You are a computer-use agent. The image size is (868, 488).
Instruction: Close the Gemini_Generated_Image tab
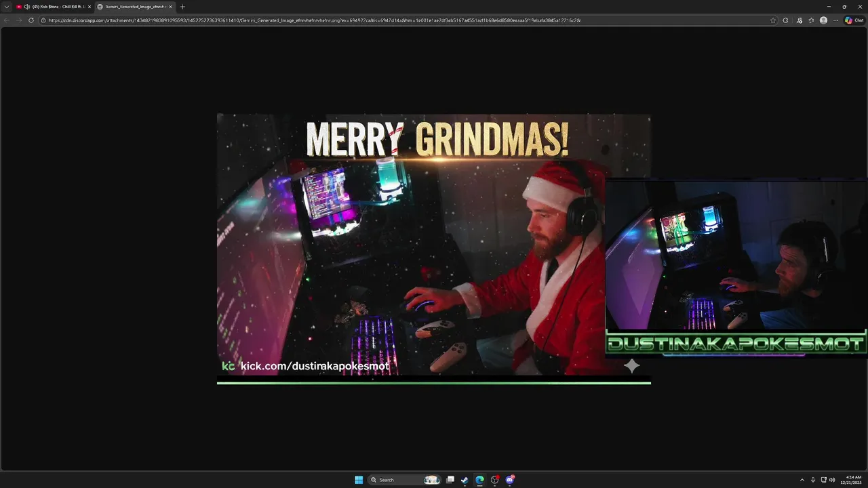pyautogui.click(x=170, y=7)
